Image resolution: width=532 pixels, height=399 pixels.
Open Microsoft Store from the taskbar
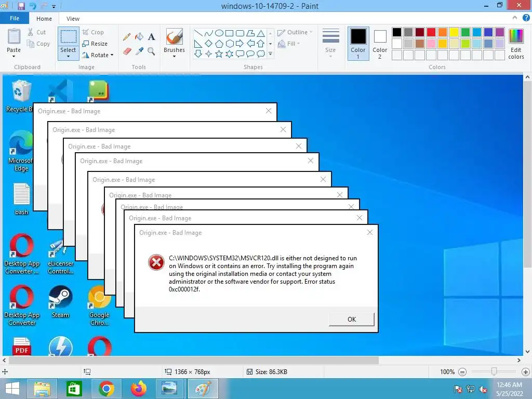pos(74,389)
